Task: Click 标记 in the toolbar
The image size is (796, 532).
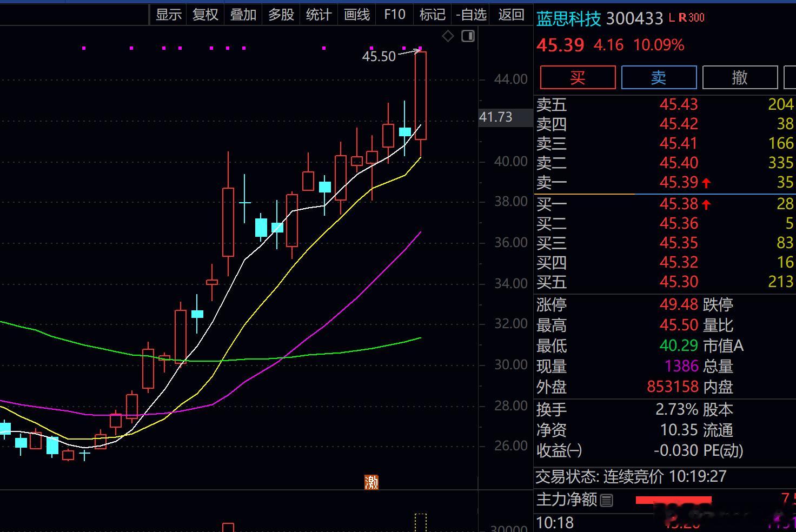Action: click(x=433, y=15)
